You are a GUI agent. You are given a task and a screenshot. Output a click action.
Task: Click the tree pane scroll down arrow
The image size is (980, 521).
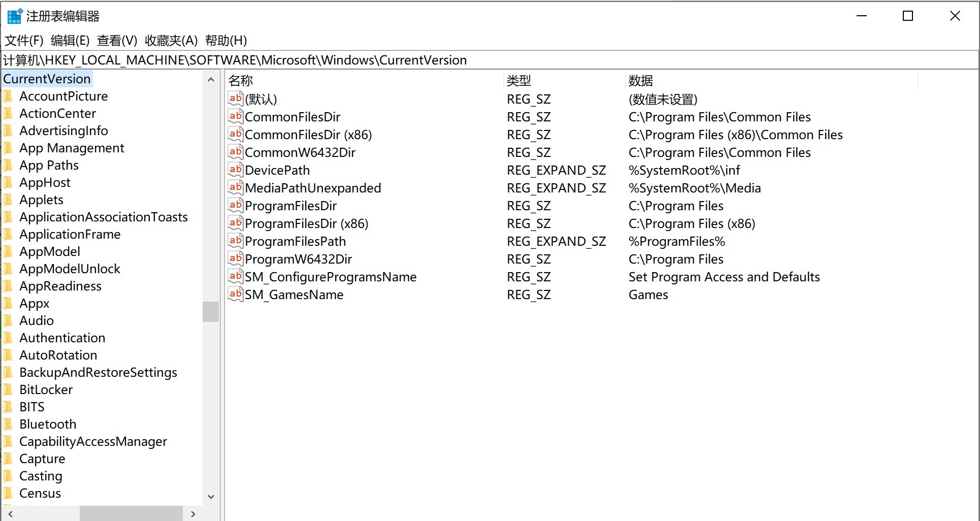tap(211, 497)
